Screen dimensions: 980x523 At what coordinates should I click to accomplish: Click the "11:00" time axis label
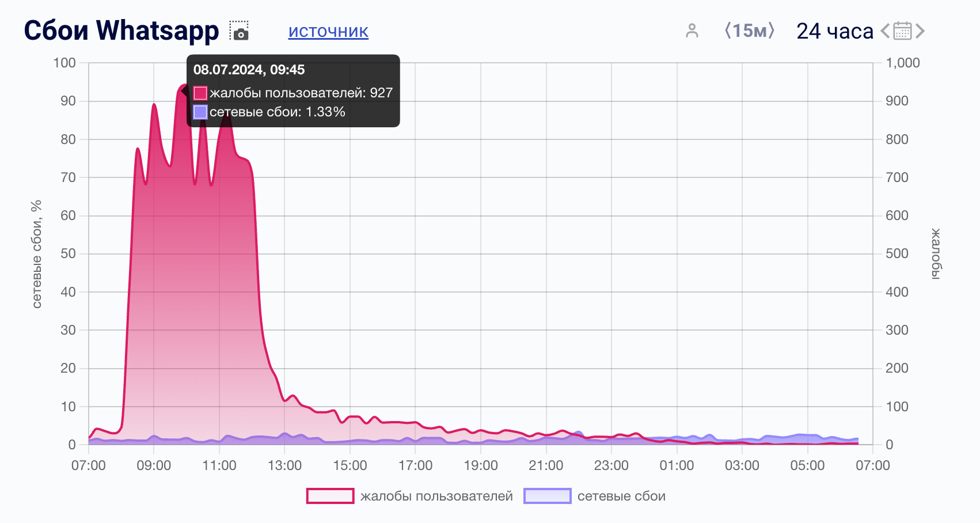point(219,465)
